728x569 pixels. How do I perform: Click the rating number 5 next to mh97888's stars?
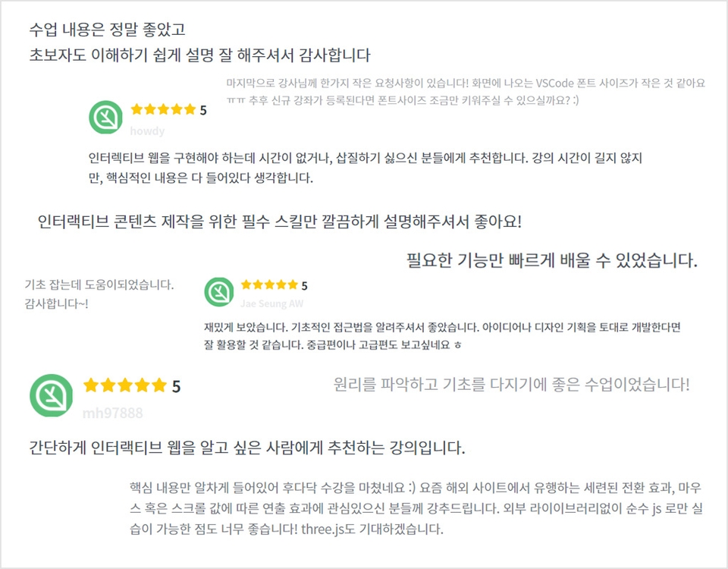(x=176, y=386)
